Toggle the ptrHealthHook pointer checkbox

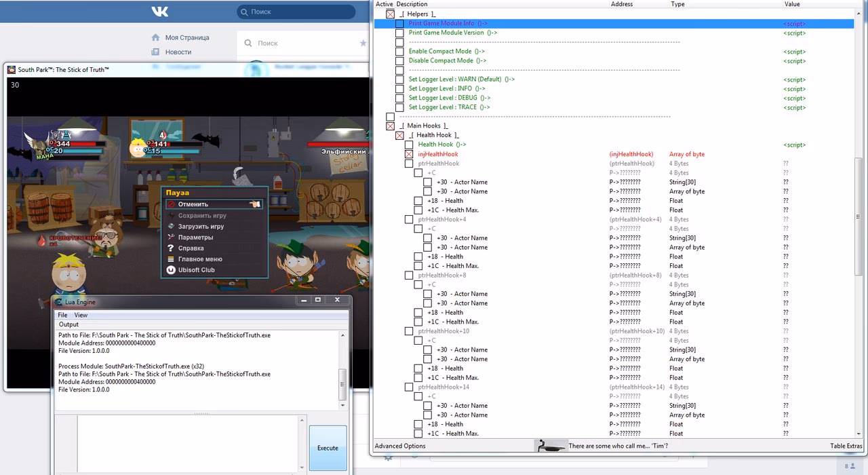click(x=409, y=164)
